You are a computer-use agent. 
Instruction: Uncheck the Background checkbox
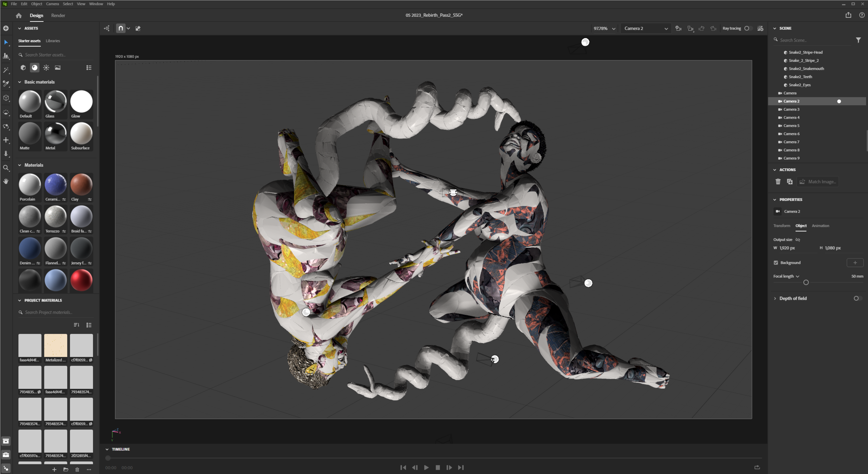tap(776, 263)
